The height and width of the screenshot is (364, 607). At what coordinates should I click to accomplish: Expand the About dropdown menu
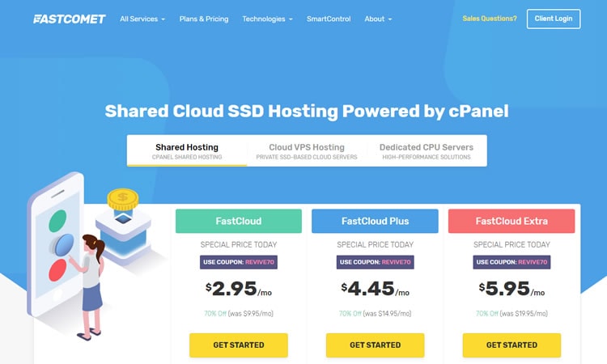(x=378, y=19)
